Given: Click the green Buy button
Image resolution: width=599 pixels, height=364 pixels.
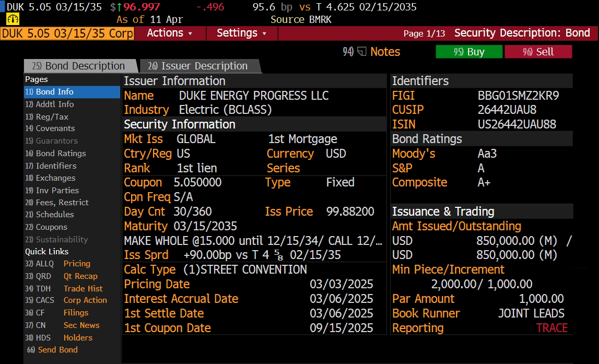Looking at the screenshot, I should [x=469, y=52].
